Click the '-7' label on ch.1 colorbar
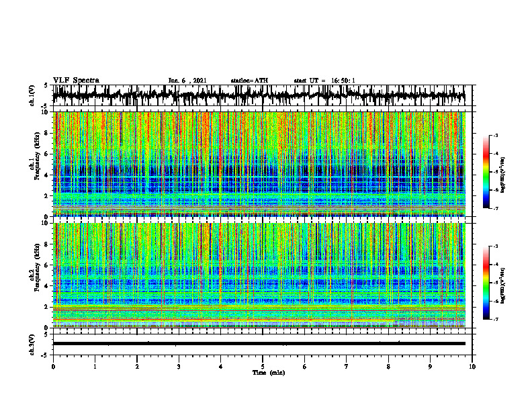Screen dimensions: 532x411 tap(496, 208)
